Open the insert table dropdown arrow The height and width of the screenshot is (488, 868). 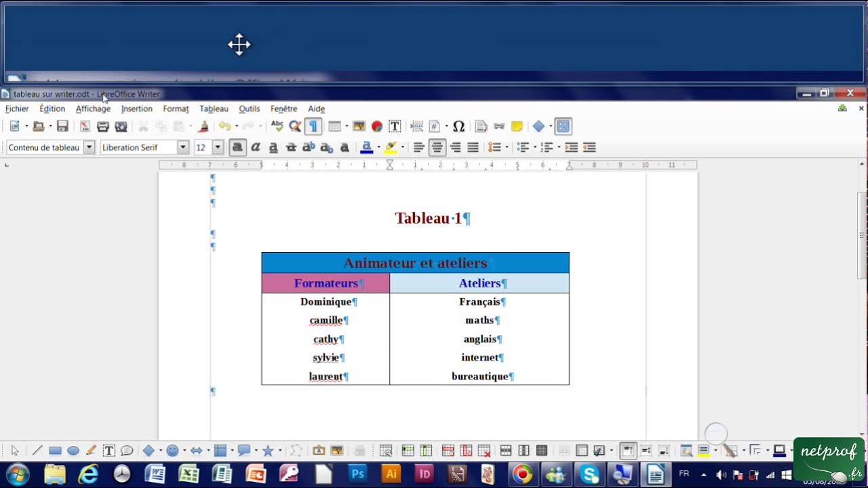coord(346,126)
